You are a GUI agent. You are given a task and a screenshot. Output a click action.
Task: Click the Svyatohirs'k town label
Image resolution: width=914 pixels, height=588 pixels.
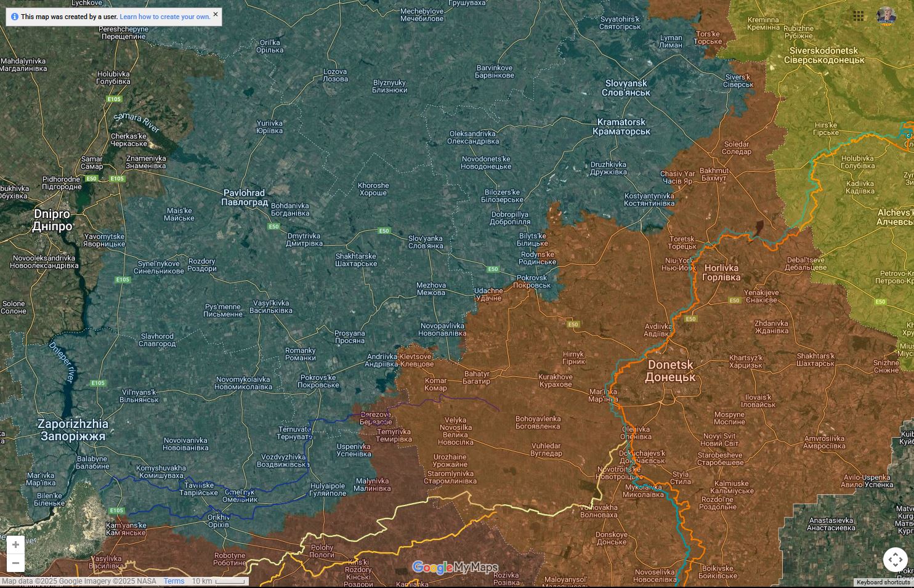[620, 23]
